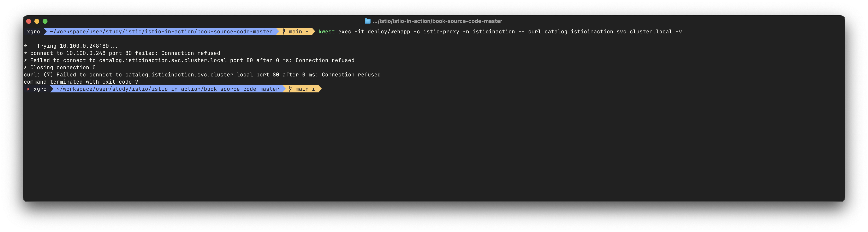Click the 'command terminated with exit code 7' line

point(81,82)
